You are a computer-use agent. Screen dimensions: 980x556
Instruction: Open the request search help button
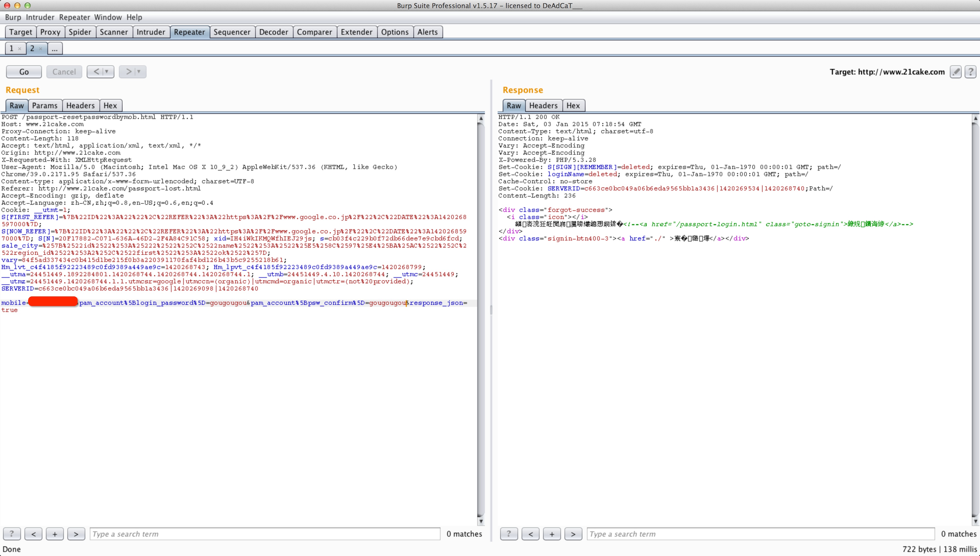12,534
